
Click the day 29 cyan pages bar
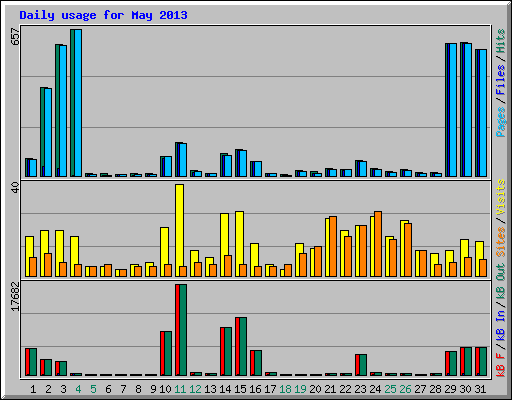pyautogui.click(x=453, y=110)
